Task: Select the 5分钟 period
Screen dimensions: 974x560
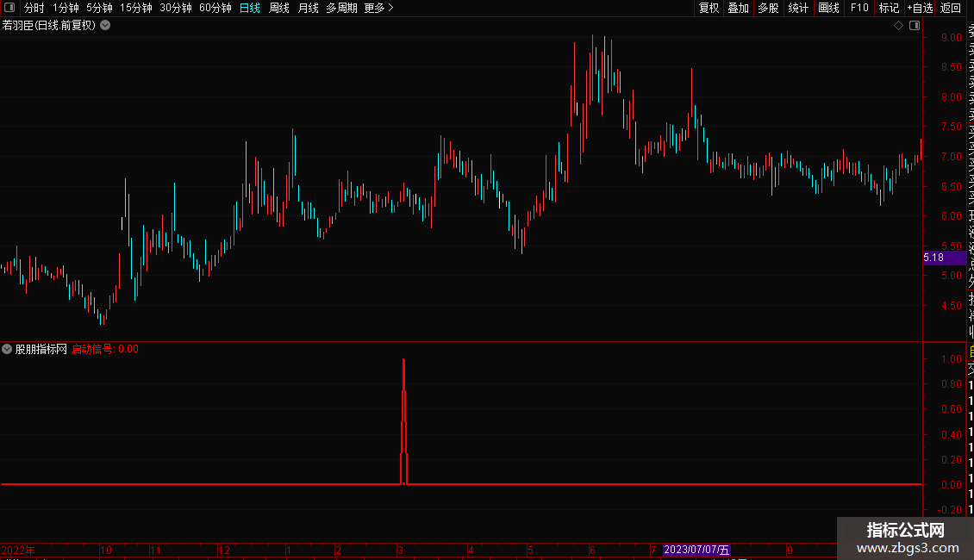Action: (99, 8)
